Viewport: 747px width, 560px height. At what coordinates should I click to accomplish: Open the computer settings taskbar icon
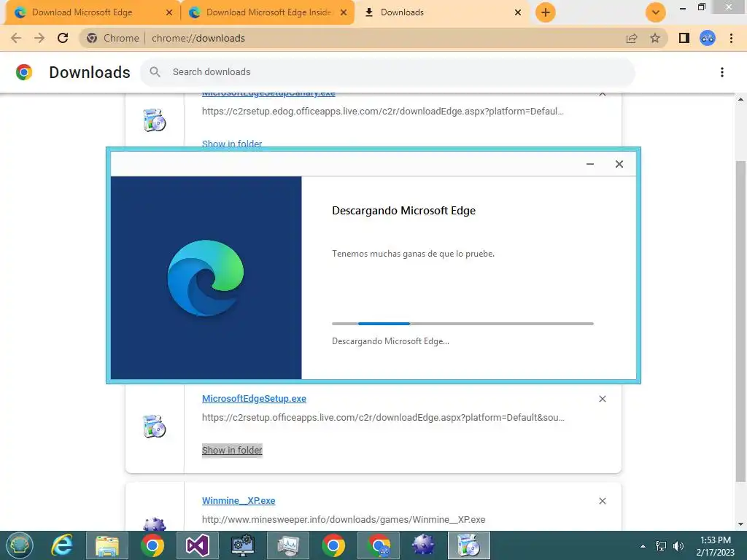(x=243, y=545)
